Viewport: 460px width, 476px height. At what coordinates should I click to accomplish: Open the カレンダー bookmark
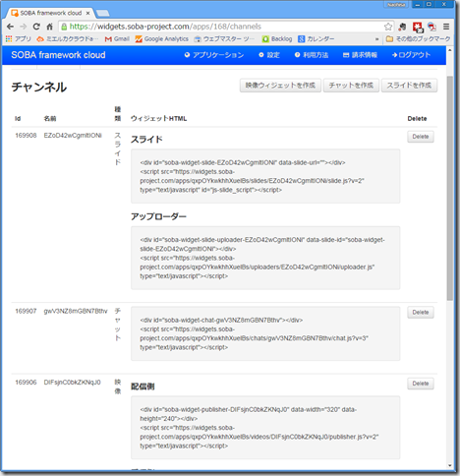pos(316,39)
